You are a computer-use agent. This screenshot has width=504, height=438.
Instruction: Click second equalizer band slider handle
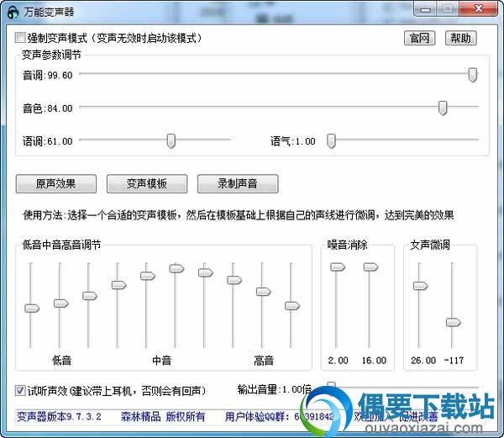click(x=60, y=303)
